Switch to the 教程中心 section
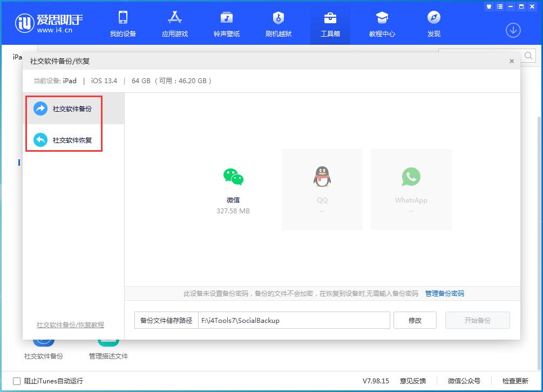Image resolution: width=543 pixels, height=392 pixels. [382, 24]
